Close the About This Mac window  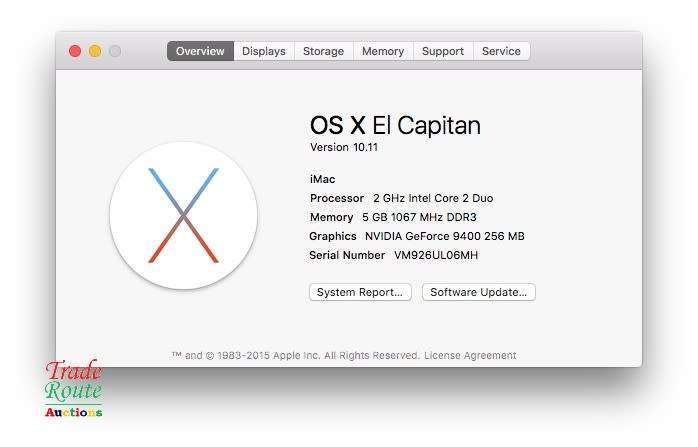coord(75,51)
